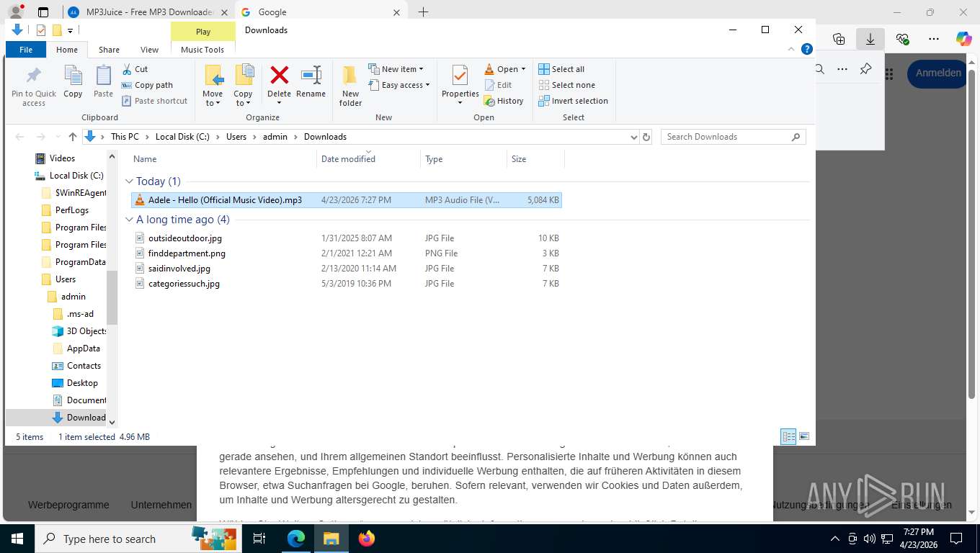
Task: Switch to the Share ribbon tab
Action: (109, 50)
